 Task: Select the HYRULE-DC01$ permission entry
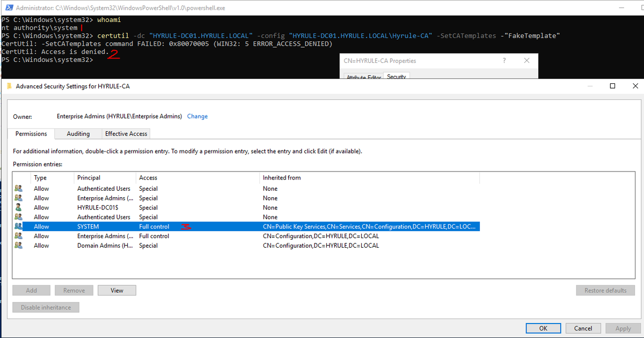pos(246,207)
